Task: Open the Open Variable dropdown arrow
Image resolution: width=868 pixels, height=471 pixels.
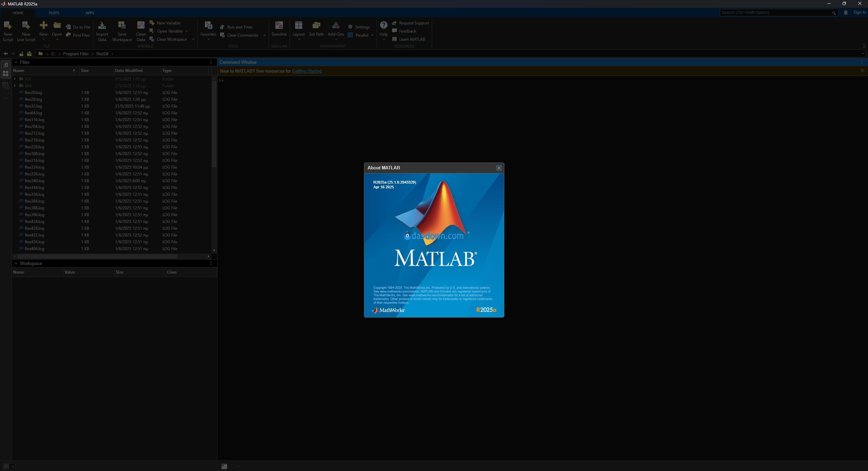Action: 187,31
